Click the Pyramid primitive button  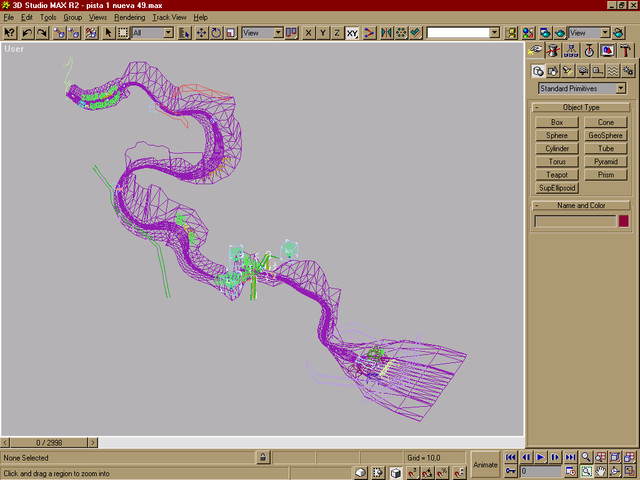606,162
